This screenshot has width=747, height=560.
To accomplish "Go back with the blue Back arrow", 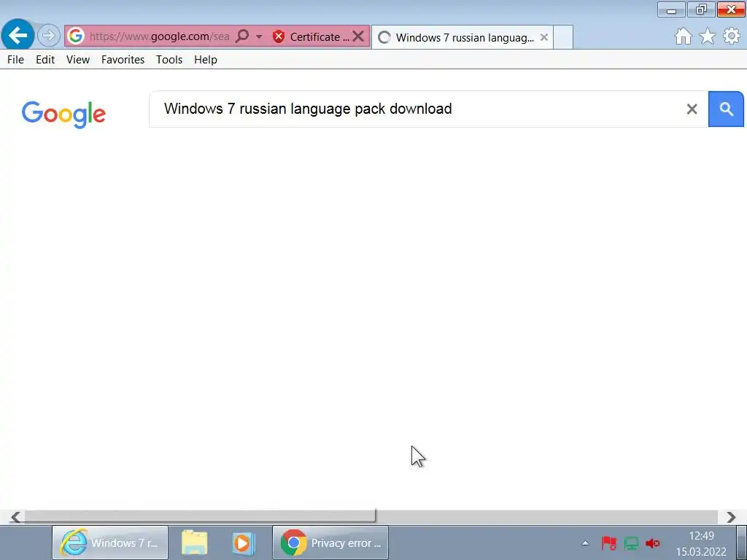I will pos(18,35).
